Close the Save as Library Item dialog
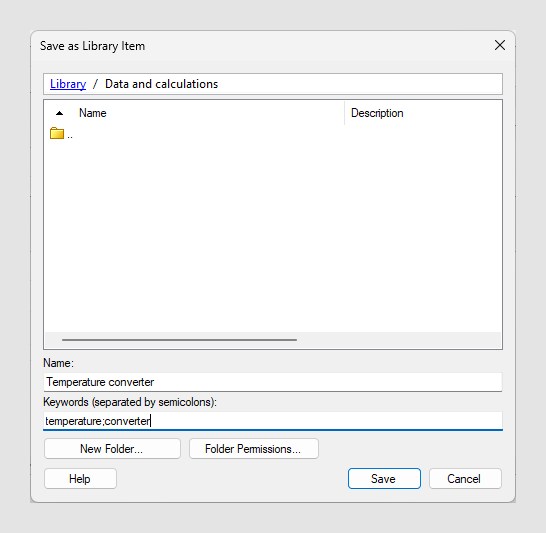The width and height of the screenshot is (546, 533). (500, 45)
